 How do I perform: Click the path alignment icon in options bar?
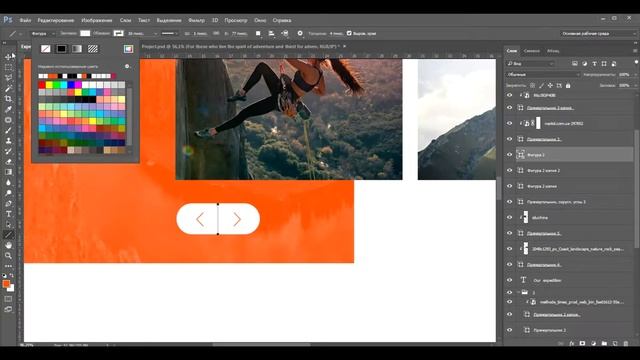point(271,33)
